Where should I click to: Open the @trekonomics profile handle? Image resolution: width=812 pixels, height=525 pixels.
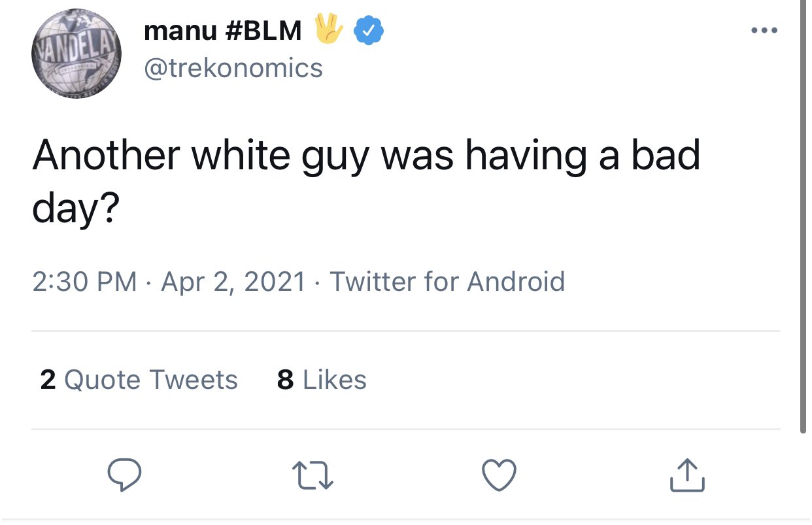[233, 68]
